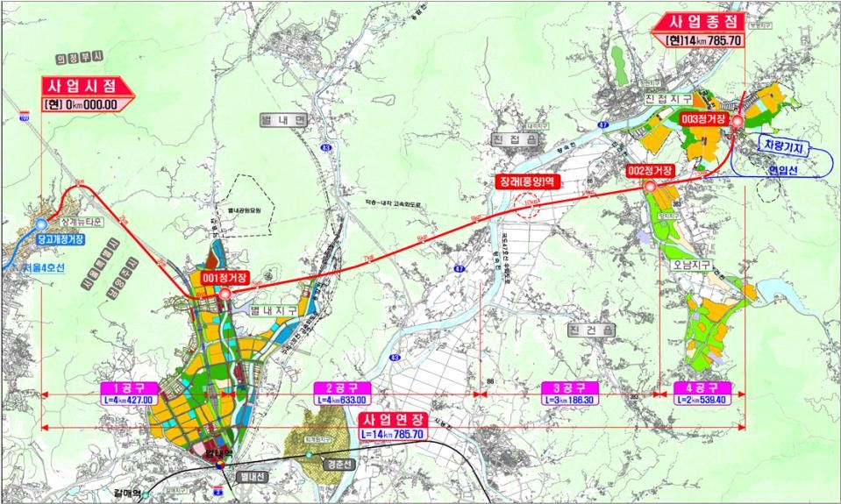Click the dashed circle at 장래(풍양)역
The width and height of the screenshot is (841, 504).
coord(527,205)
